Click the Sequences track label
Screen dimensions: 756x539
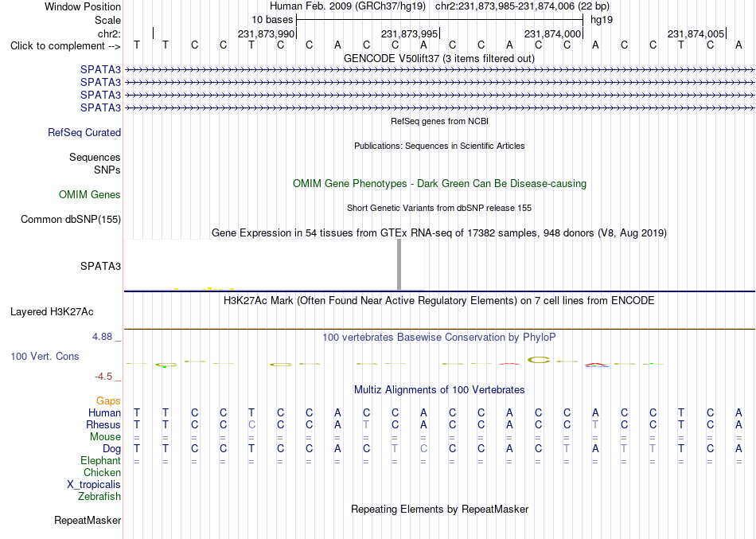[x=95, y=158]
